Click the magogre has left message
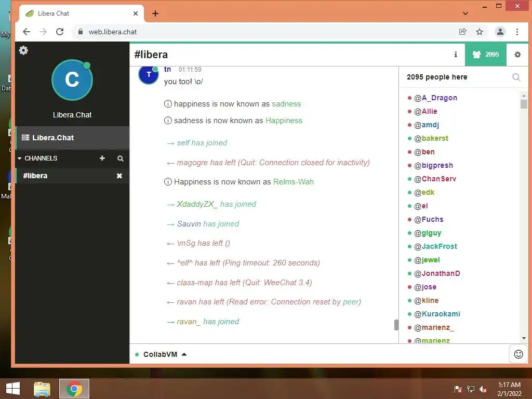 coord(268,163)
